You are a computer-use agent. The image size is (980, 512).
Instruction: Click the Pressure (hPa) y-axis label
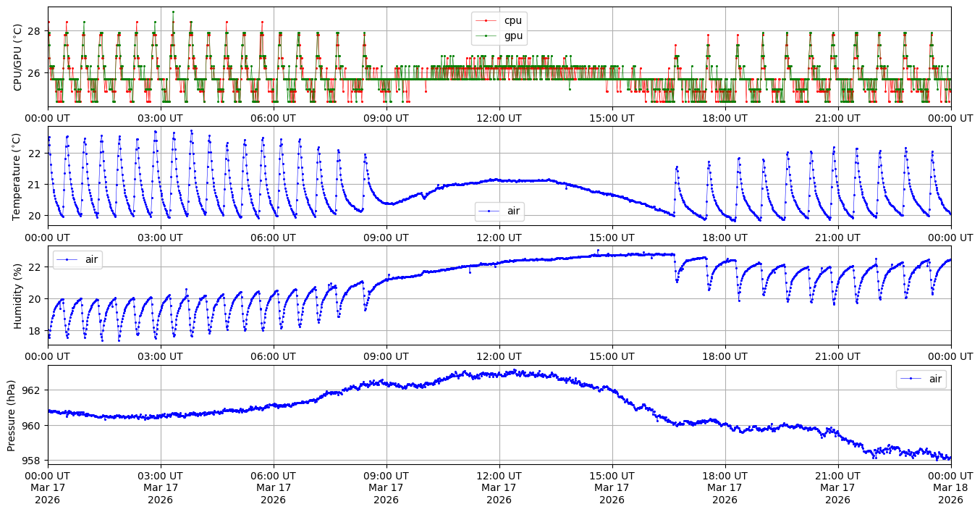(x=12, y=415)
